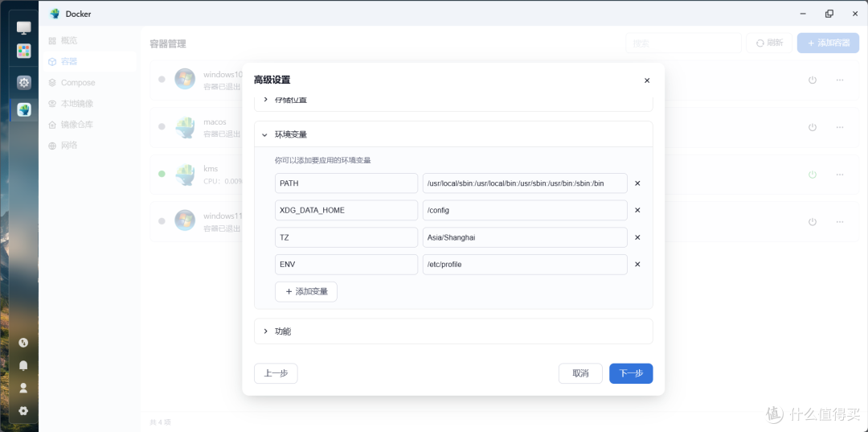Edit the /etc/profile value field

[x=525, y=265]
